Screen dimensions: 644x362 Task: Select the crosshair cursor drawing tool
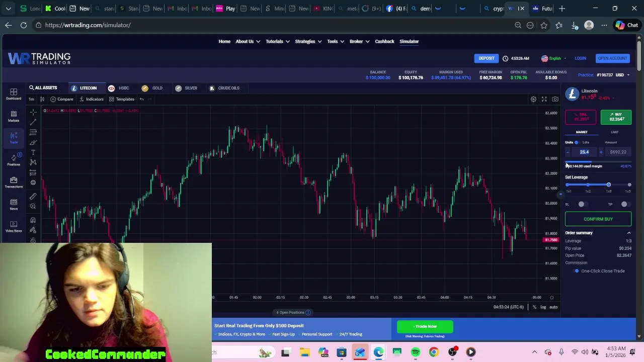[x=33, y=112]
